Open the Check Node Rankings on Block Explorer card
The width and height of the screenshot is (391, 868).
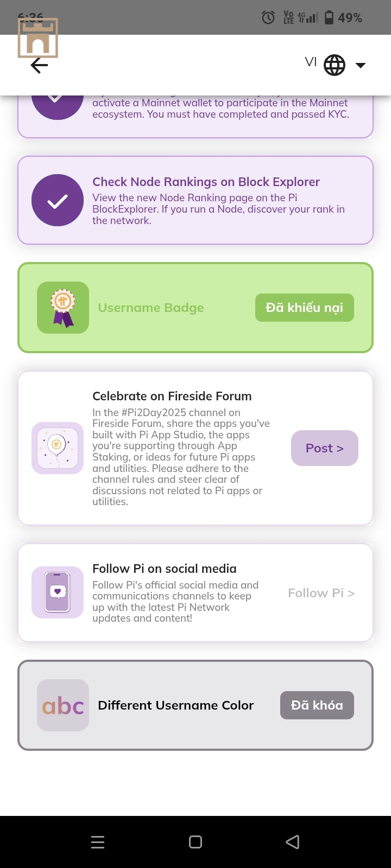coord(195,200)
